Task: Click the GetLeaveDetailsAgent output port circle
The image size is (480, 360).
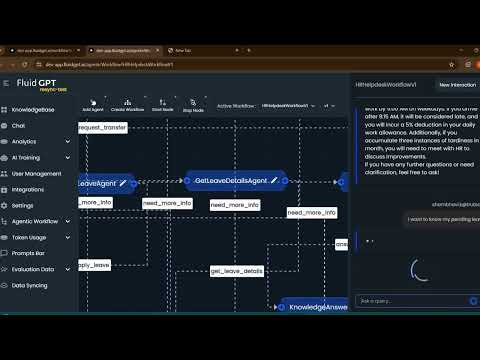Action: [285, 181]
